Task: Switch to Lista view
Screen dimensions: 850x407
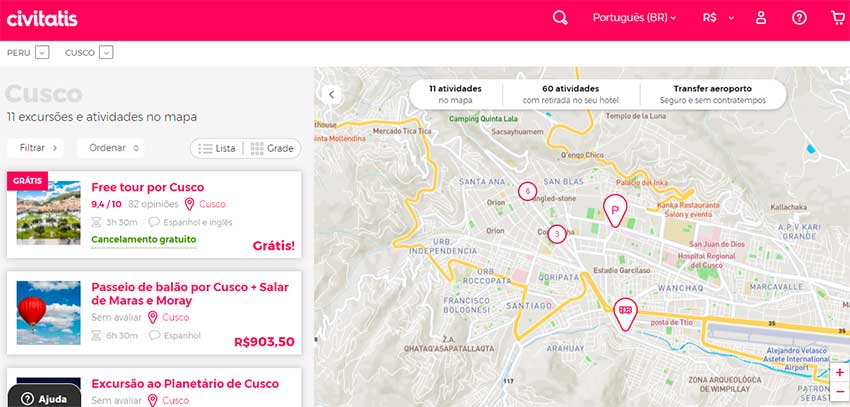Action: coord(217,148)
